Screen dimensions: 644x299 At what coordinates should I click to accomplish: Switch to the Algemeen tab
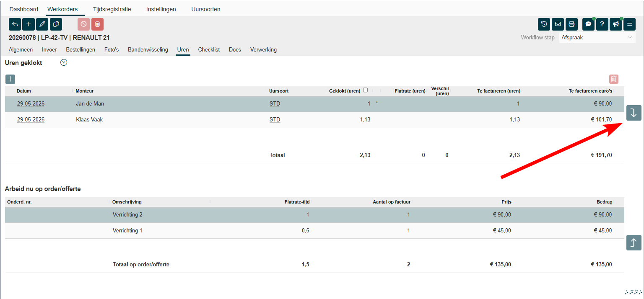[x=21, y=49]
